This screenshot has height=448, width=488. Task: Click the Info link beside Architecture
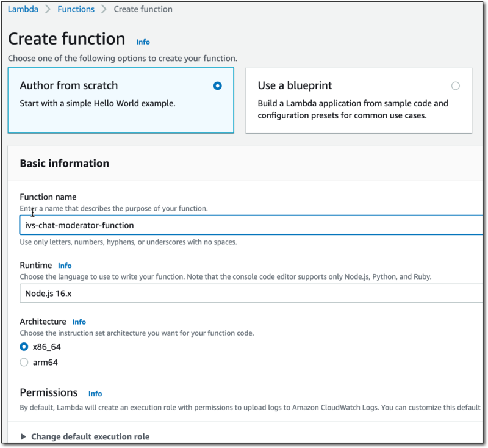[x=79, y=322]
